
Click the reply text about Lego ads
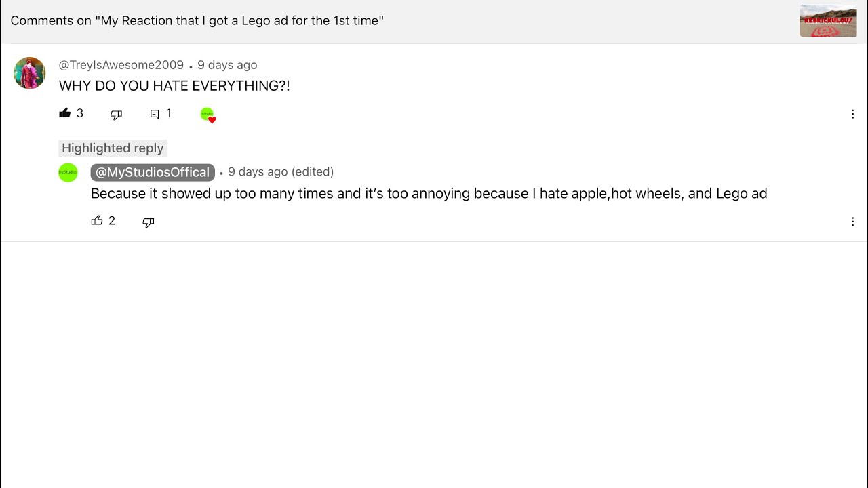[429, 194]
